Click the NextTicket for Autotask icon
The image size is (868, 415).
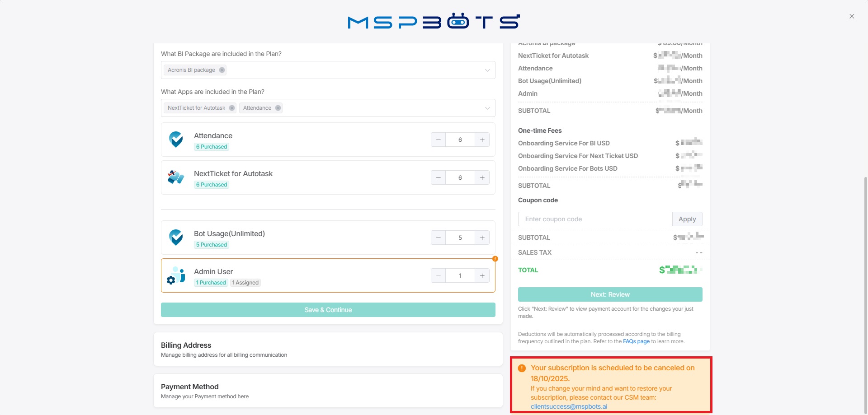(176, 177)
